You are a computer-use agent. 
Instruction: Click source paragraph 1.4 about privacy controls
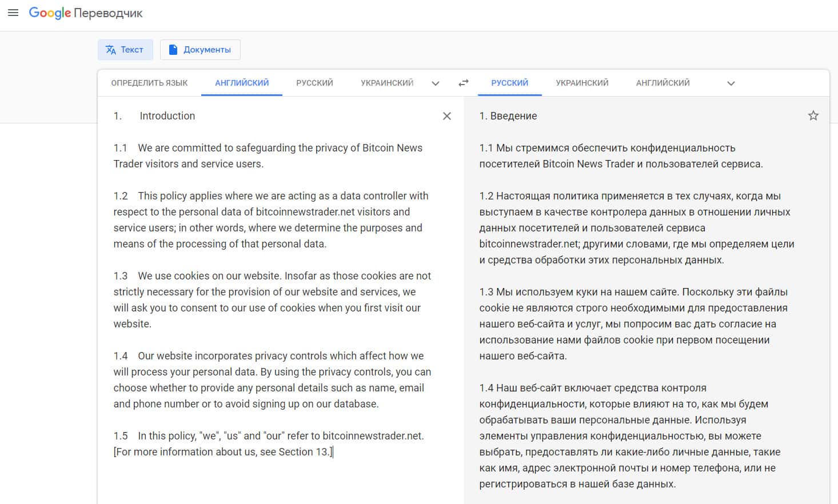(272, 380)
